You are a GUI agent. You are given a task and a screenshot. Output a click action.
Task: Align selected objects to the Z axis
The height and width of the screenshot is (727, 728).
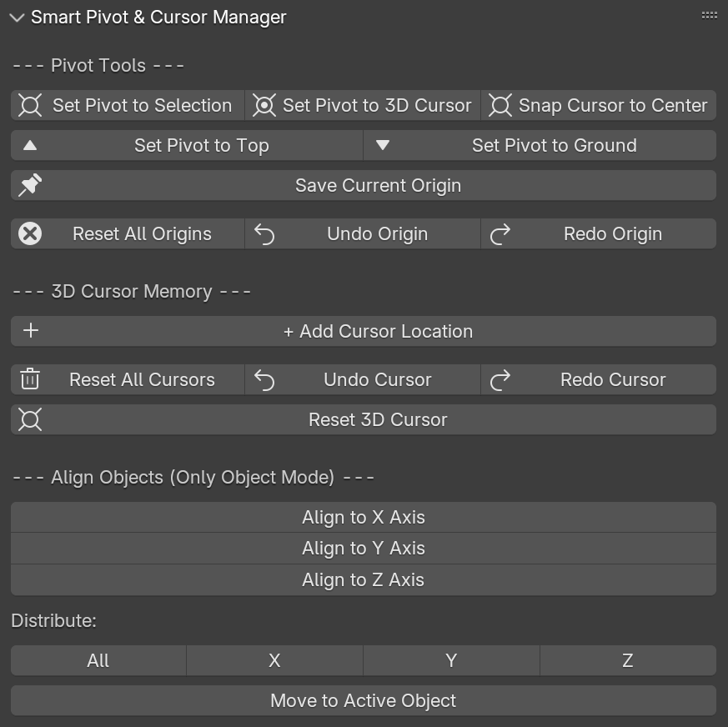pos(364,579)
